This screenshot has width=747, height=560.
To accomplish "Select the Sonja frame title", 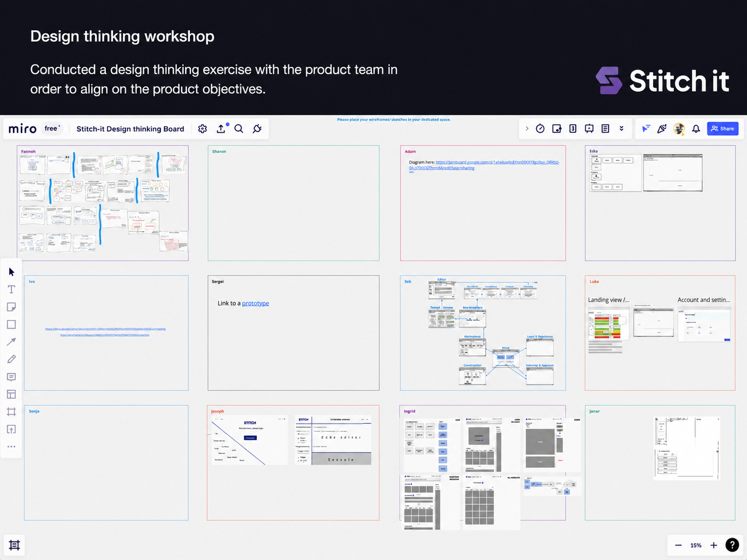I will pyautogui.click(x=34, y=411).
